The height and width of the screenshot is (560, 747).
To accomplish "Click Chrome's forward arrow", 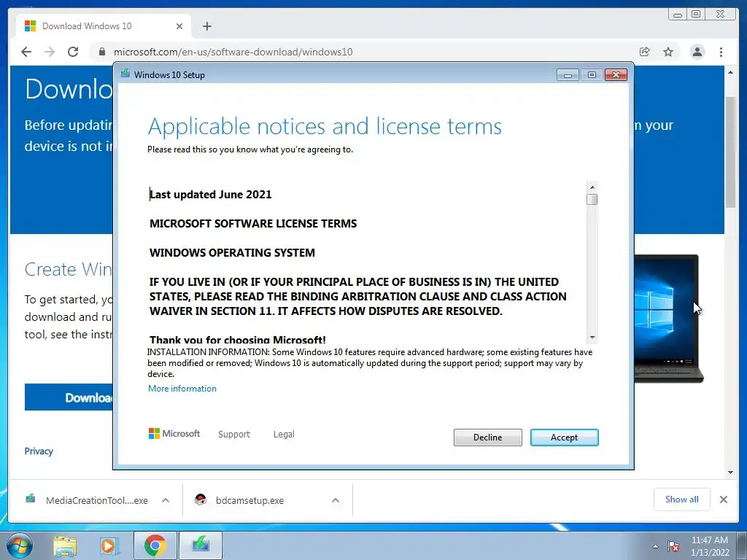I will tap(50, 52).
